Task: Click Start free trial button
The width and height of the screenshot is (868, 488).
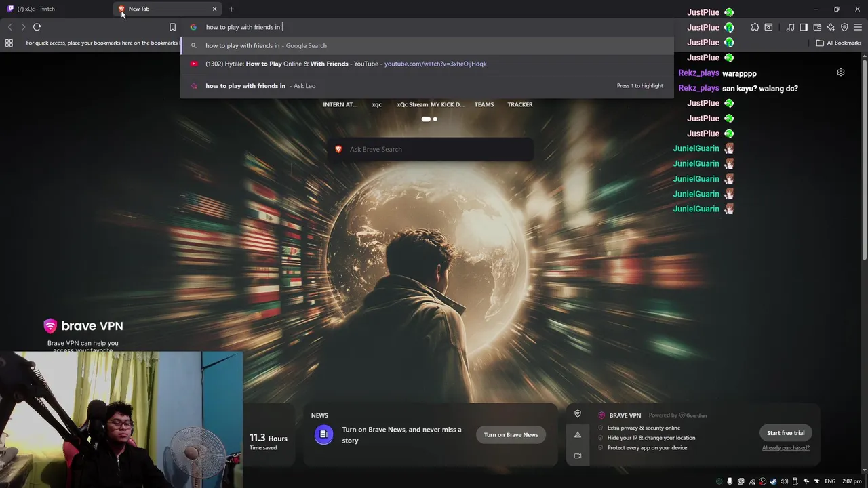Action: coord(786,433)
